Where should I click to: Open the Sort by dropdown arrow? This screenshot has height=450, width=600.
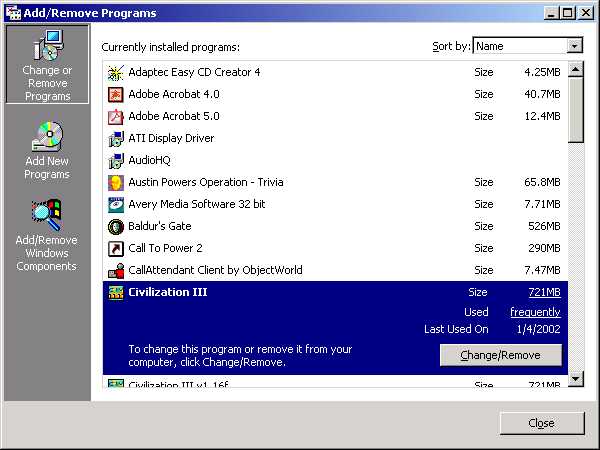point(574,46)
